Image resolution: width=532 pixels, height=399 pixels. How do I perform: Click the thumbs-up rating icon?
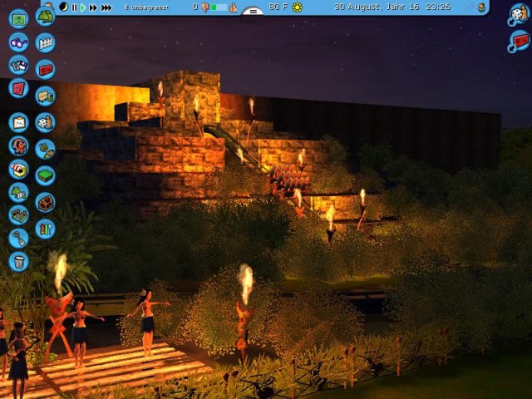(233, 7)
